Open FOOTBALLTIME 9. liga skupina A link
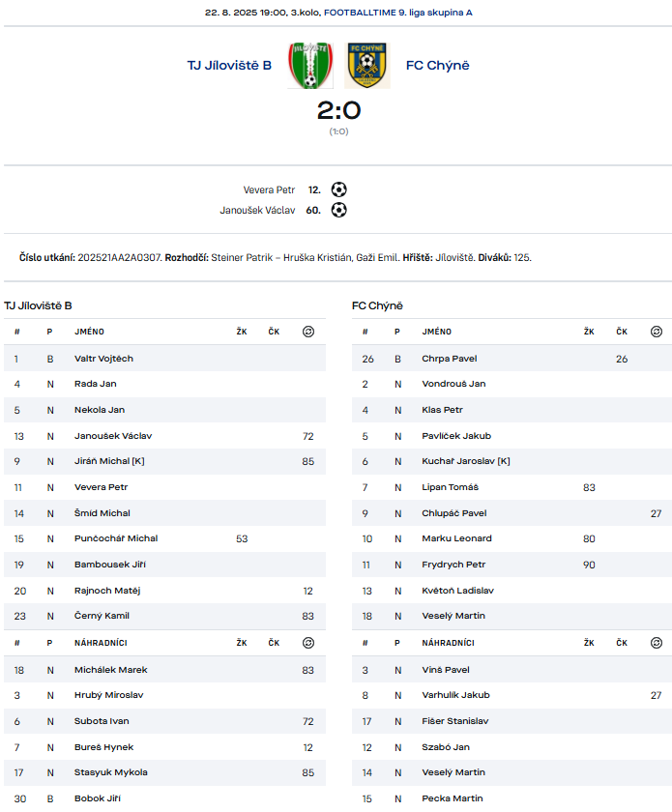The image size is (672, 812). (x=398, y=13)
